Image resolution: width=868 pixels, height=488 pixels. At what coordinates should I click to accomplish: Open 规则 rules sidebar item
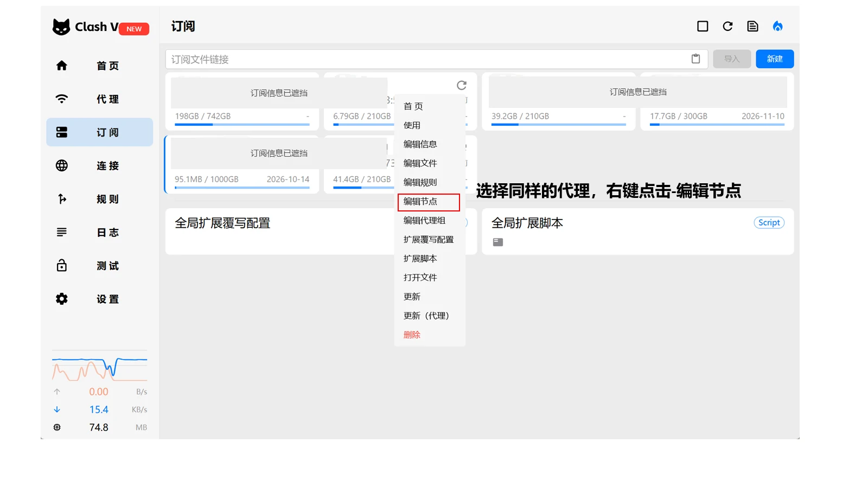[x=100, y=199]
